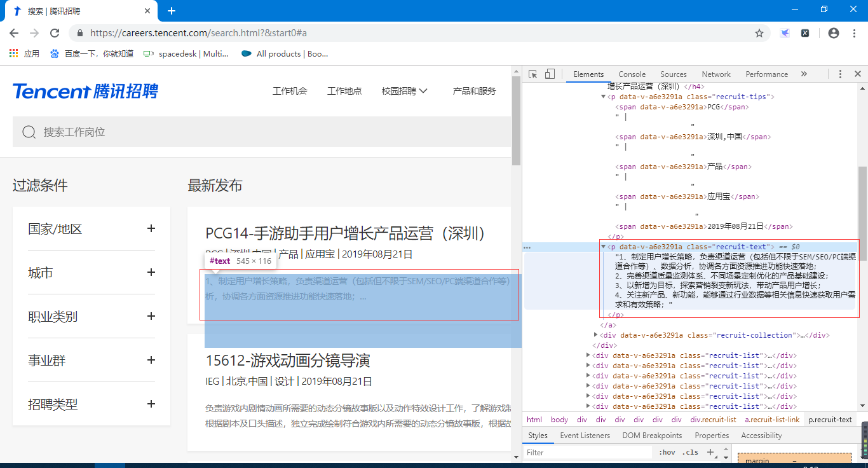Screen dimensions: 868x468
Task: Open the All products bookmark
Action: pos(285,54)
